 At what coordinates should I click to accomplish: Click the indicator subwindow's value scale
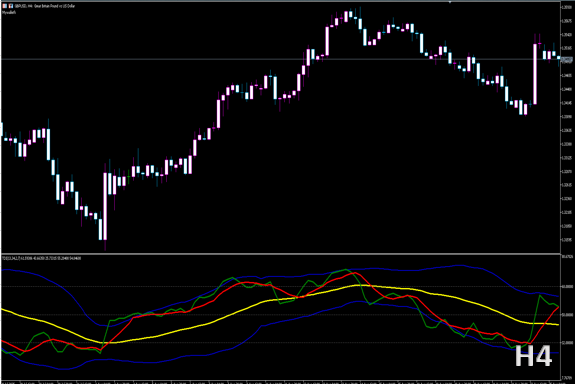567,317
